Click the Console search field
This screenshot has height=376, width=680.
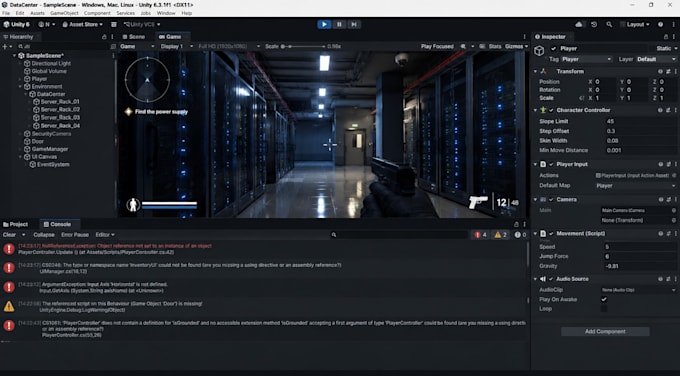(x=399, y=235)
